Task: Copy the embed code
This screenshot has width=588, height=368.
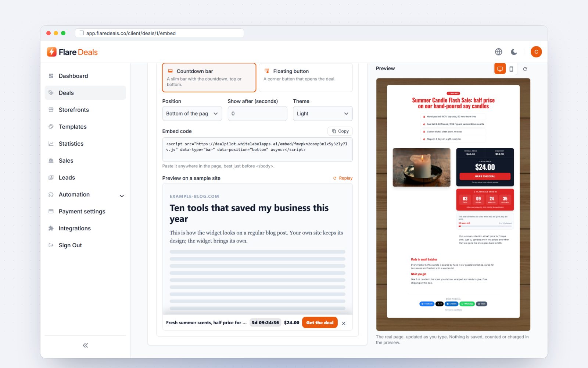Action: [x=340, y=131]
